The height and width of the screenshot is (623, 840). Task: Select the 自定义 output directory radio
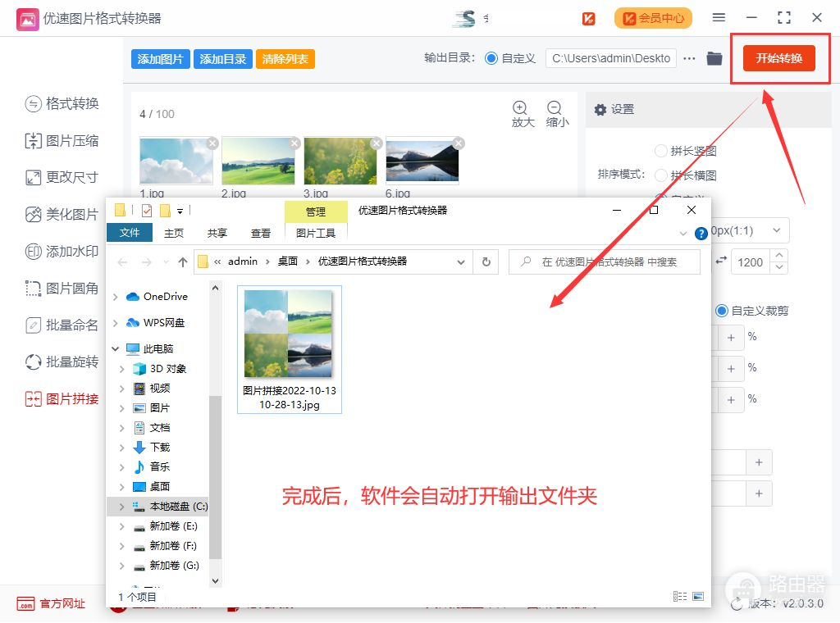click(x=491, y=58)
